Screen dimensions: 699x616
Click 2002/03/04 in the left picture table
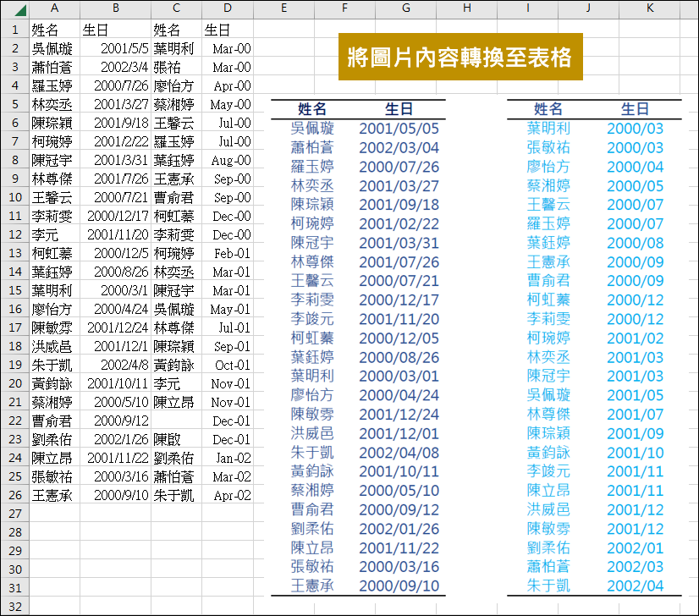pos(399,147)
